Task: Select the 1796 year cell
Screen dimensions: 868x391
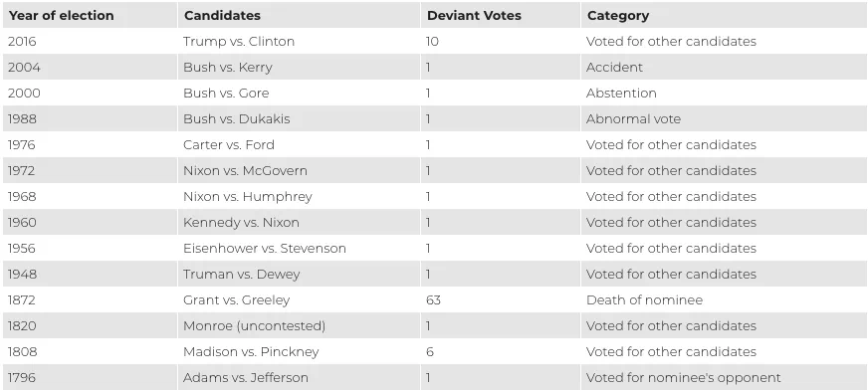Action: 90,378
